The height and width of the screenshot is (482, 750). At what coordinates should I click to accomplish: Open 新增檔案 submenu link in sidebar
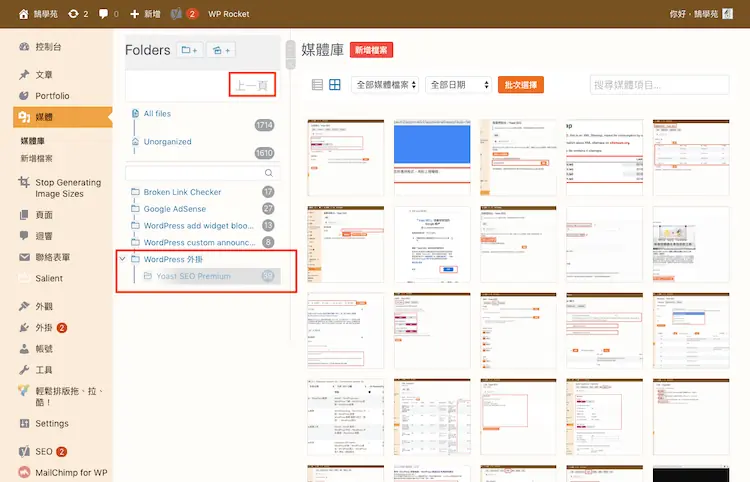click(x=36, y=158)
